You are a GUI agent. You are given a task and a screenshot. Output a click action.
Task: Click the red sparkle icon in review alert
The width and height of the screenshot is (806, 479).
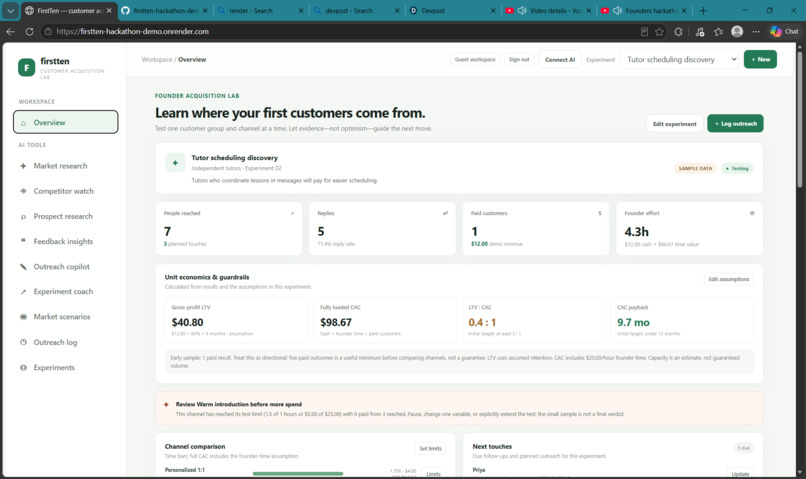click(166, 404)
